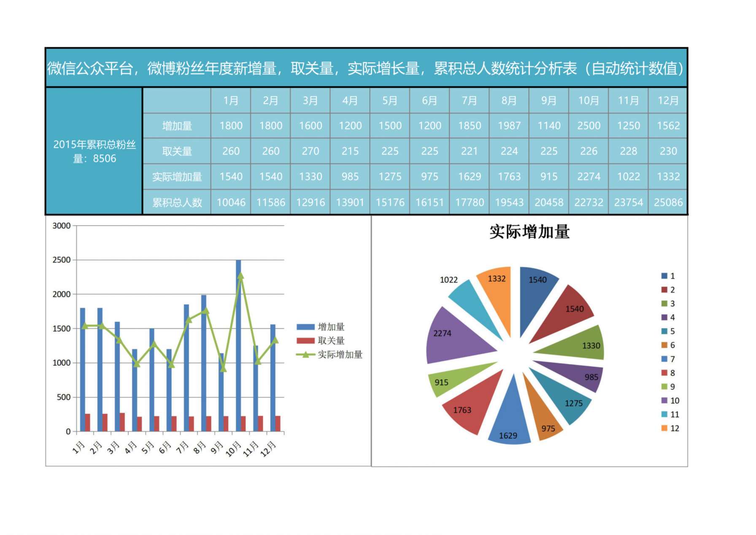Viewport: 756px width, 535px height.
Task: Select cell with value 10046
Action: click(231, 202)
